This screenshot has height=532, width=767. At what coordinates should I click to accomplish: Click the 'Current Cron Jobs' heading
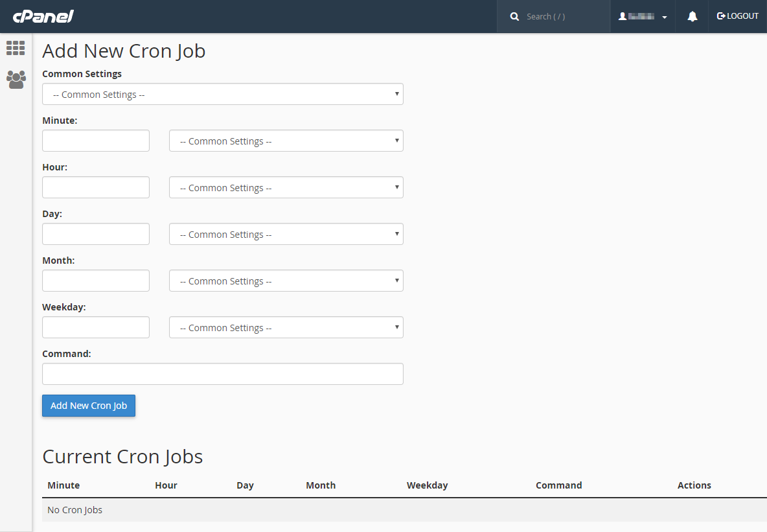pyautogui.click(x=122, y=457)
